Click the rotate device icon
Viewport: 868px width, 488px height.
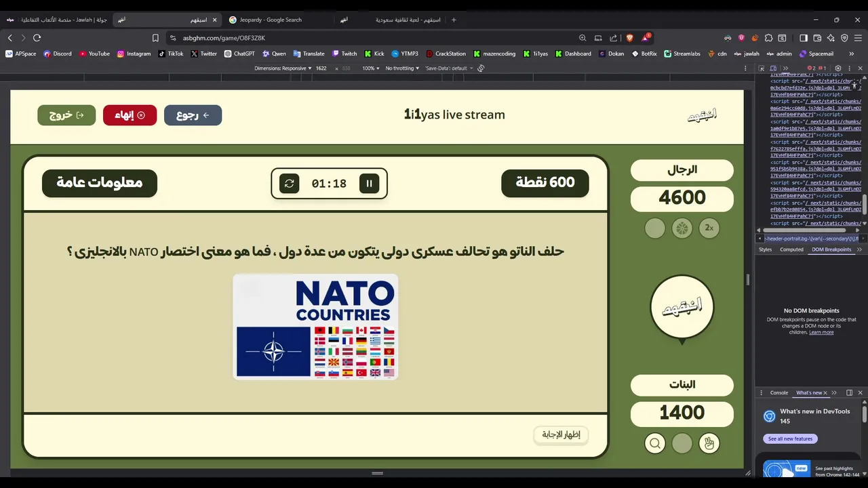pos(481,68)
